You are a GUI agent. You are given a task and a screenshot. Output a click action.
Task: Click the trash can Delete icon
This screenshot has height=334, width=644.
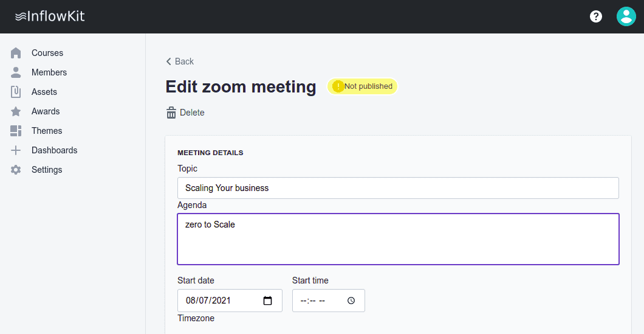[171, 113]
